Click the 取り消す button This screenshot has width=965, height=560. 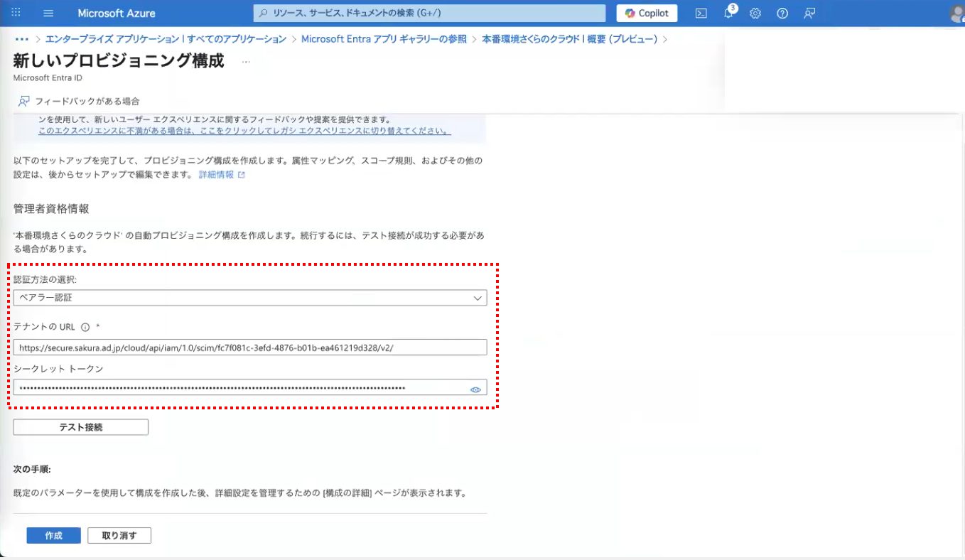click(x=119, y=535)
